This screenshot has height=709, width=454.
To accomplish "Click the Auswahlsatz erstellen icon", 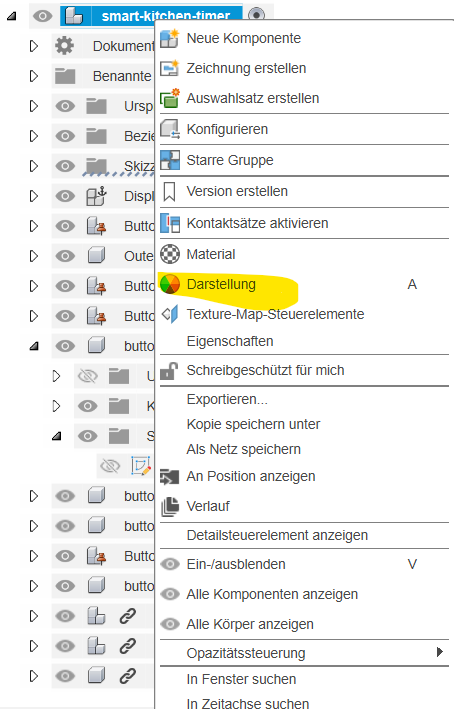I will (170, 98).
